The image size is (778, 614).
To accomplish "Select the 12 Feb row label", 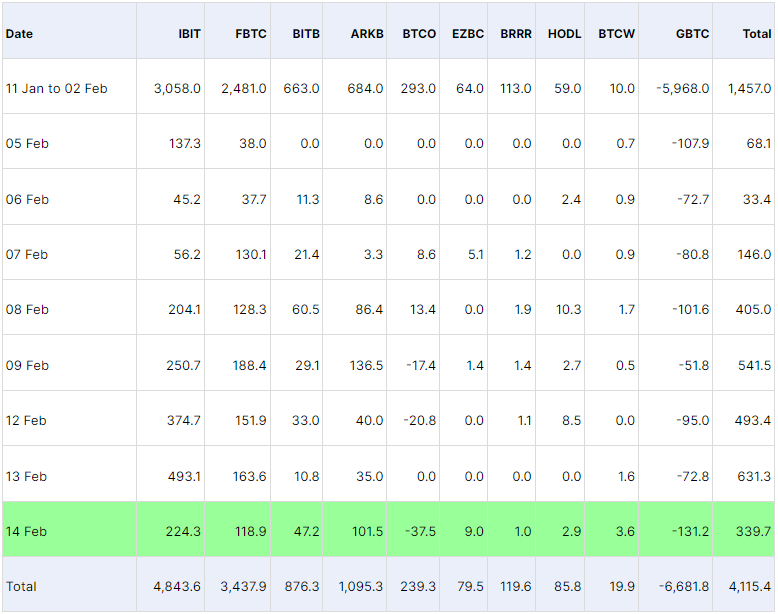I will tap(26, 421).
